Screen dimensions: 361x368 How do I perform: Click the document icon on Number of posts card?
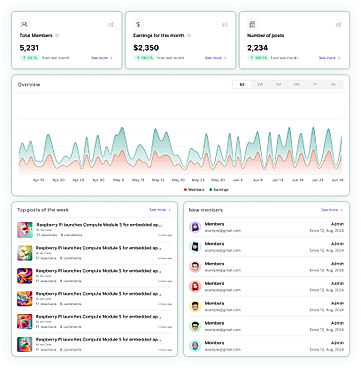252,24
